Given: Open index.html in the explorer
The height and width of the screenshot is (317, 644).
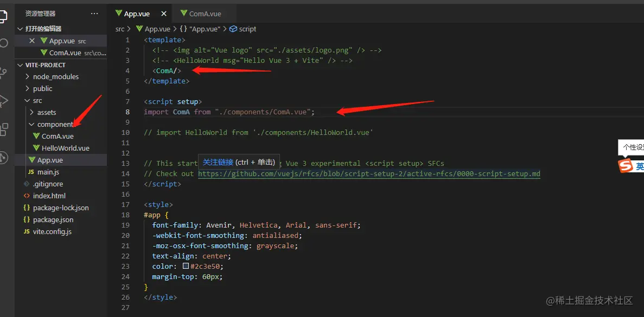Looking at the screenshot, I should [49, 196].
